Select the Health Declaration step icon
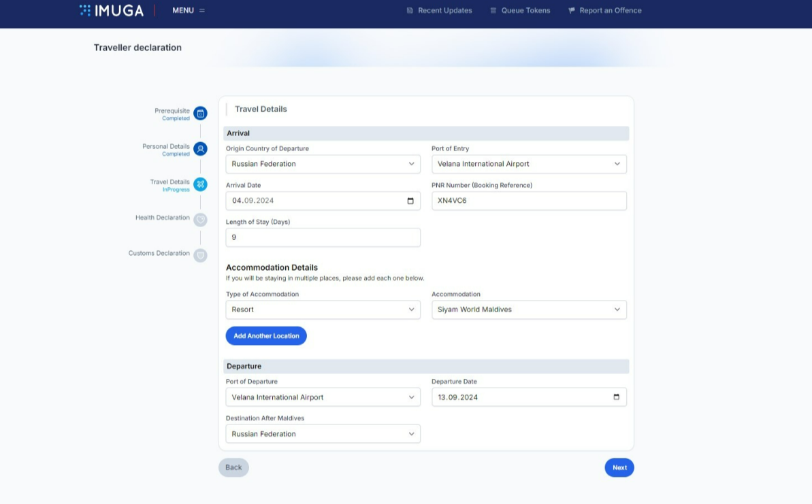Image resolution: width=812 pixels, height=504 pixels. (x=200, y=220)
